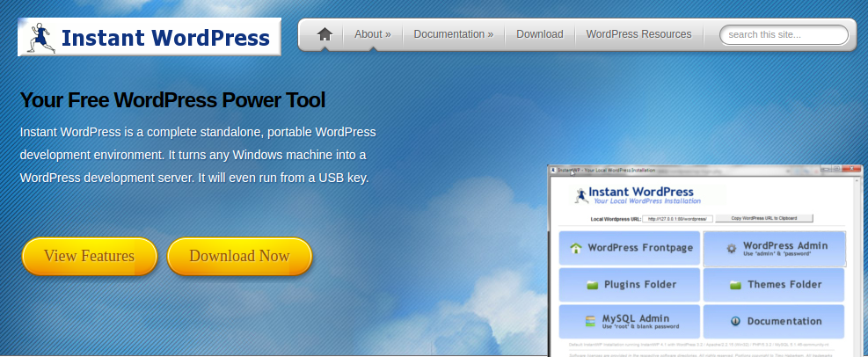Screen dimensions: 868x357
Task: Click the home icon in navigation bar
Action: (325, 35)
